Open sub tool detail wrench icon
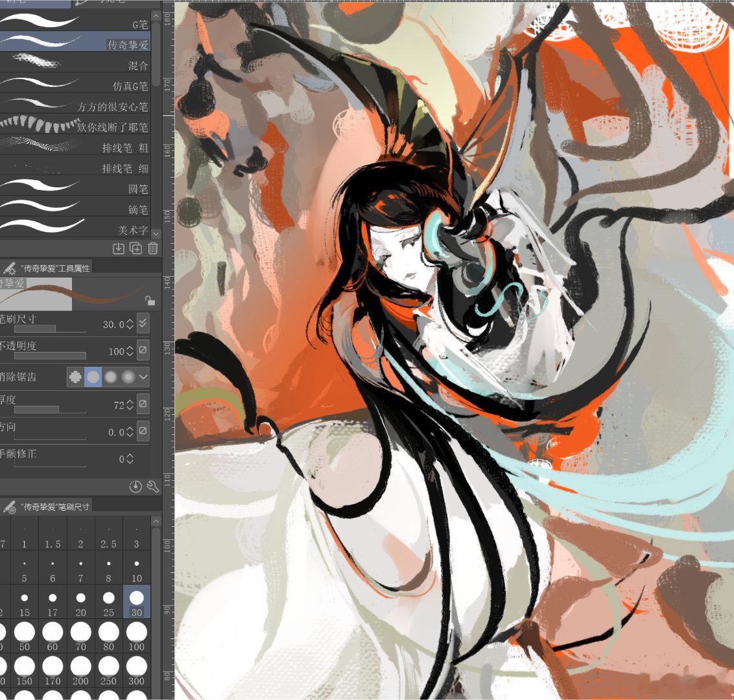Viewport: 734px width, 700px height. pyautogui.click(x=153, y=487)
